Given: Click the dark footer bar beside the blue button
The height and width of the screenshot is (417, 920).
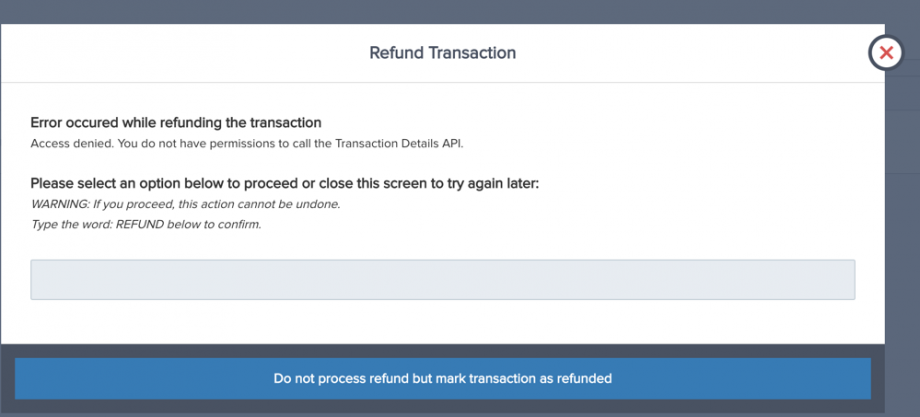Looking at the screenshot, I should point(877,379).
